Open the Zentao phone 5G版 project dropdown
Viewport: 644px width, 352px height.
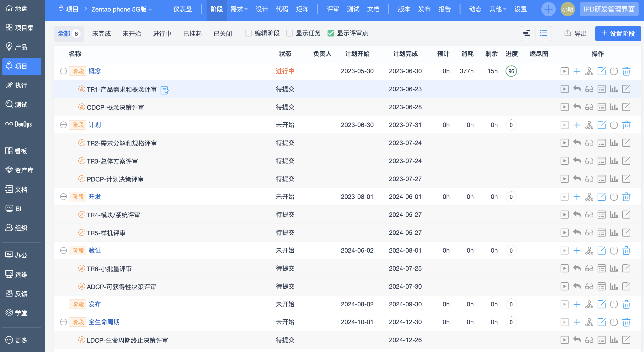click(121, 9)
